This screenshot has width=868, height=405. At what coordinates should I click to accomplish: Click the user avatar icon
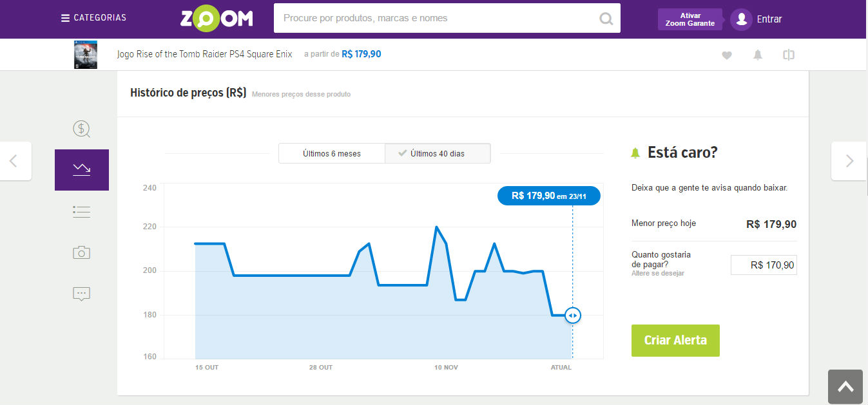(x=741, y=19)
